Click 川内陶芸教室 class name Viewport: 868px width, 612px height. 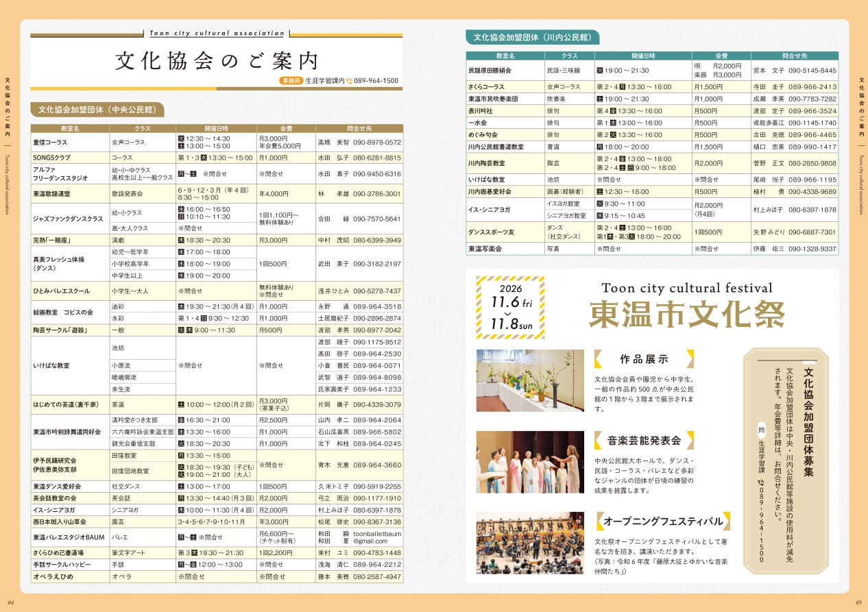(487, 164)
